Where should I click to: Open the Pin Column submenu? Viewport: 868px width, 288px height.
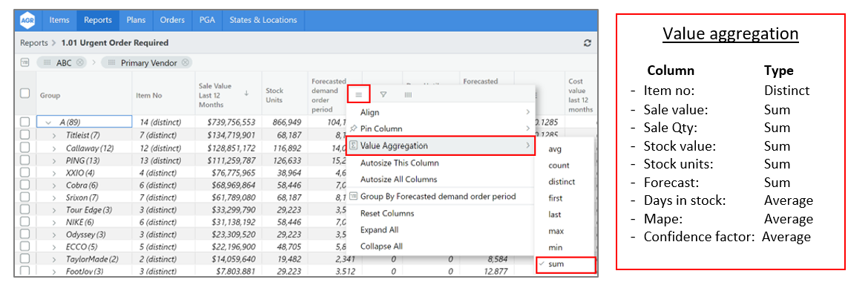tap(441, 129)
